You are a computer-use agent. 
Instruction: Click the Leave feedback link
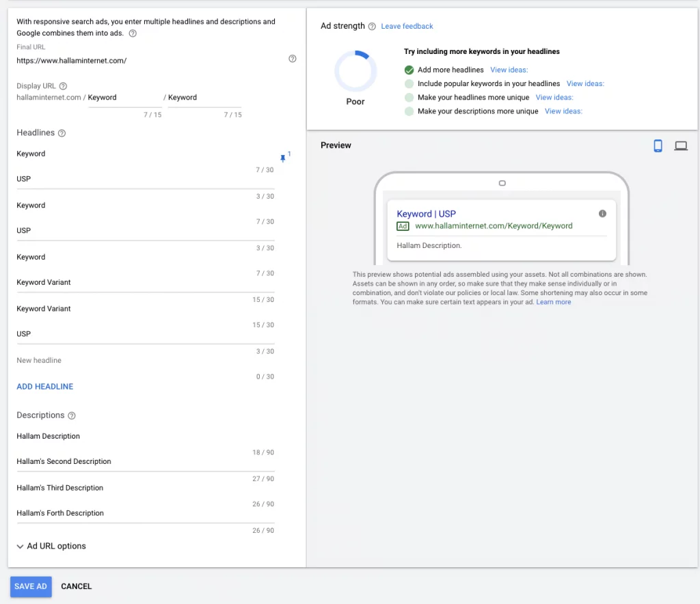click(407, 27)
